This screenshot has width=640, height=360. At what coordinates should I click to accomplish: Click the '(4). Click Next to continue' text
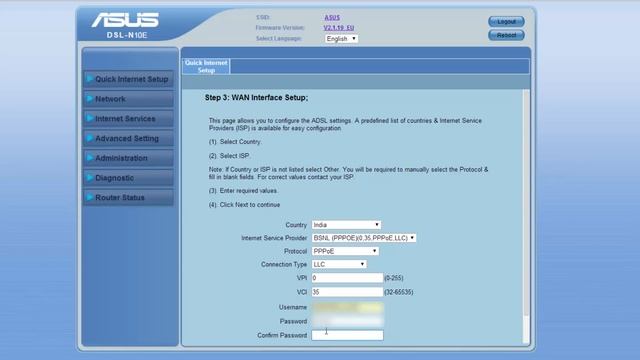[x=244, y=205]
